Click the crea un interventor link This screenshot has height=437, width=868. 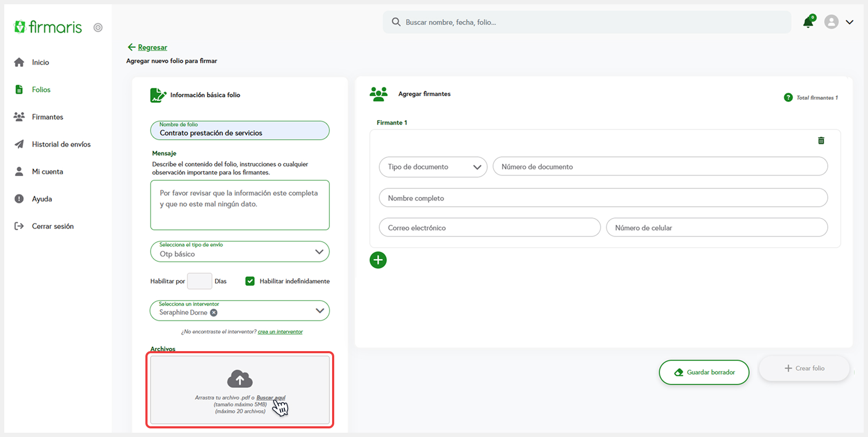click(x=280, y=332)
